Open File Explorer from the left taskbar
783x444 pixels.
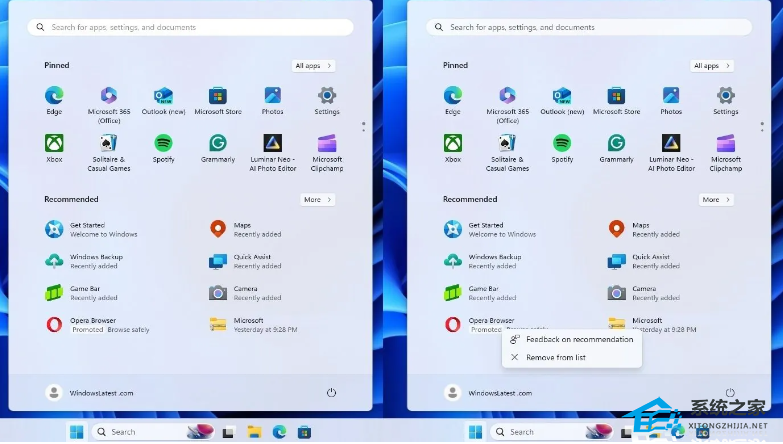pos(254,432)
